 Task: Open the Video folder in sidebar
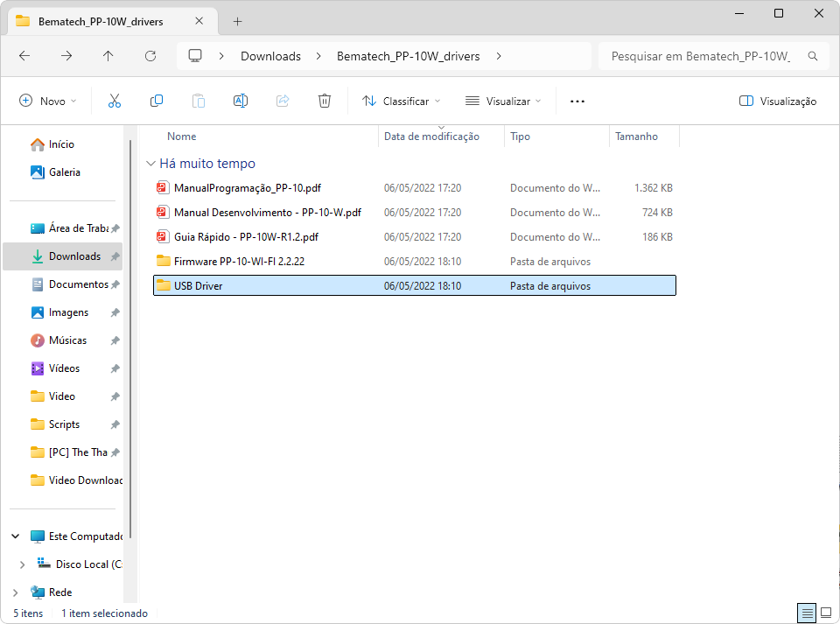[63, 396]
